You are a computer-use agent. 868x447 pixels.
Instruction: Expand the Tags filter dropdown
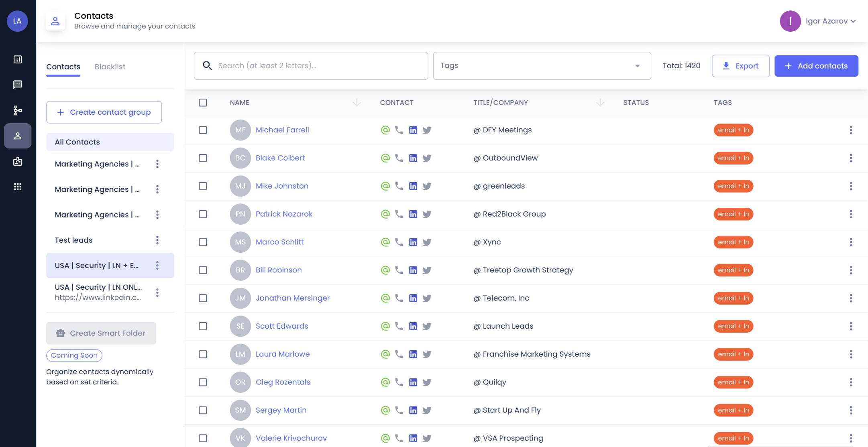tap(542, 66)
